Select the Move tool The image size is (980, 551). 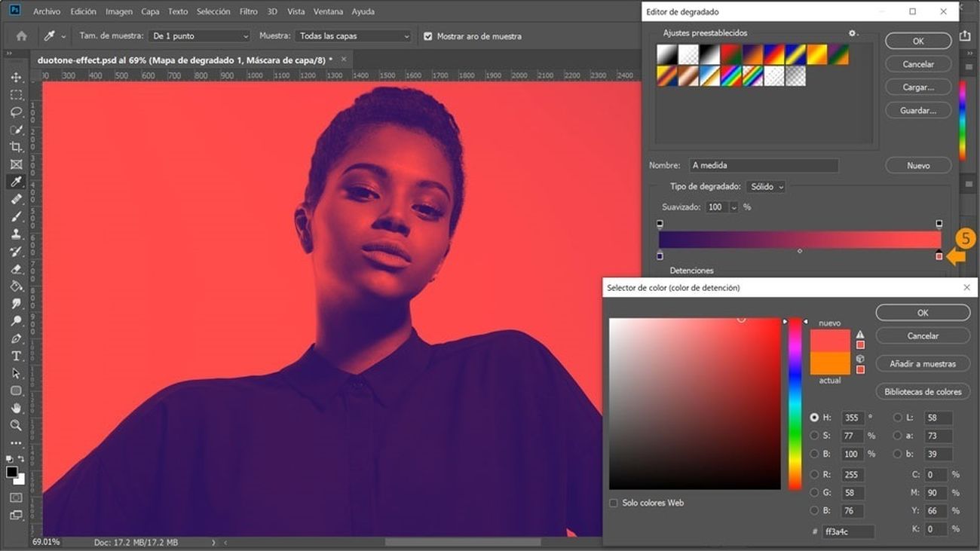[16, 76]
